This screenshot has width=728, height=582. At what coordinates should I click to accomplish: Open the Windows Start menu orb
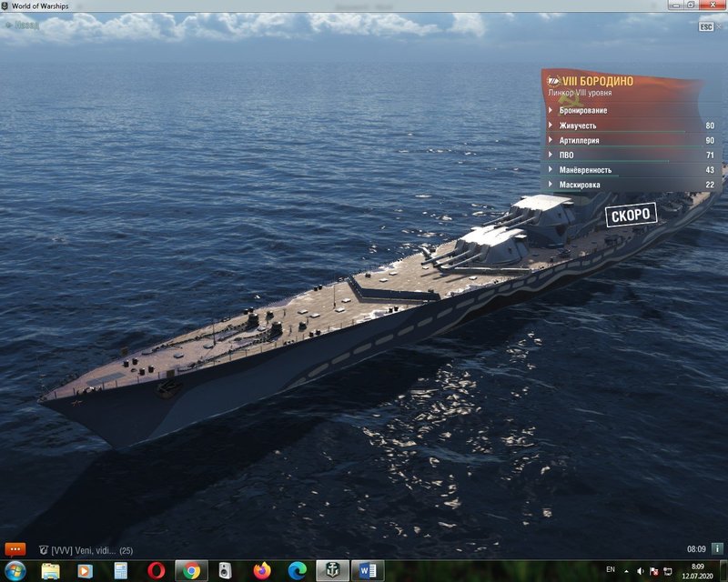(x=15, y=571)
